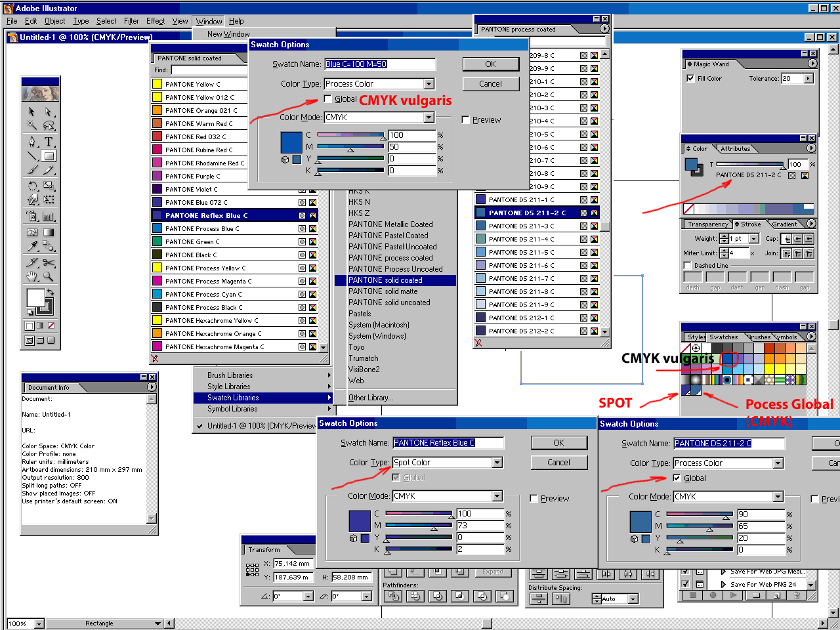Toggle Fill Color checkbox in Magic Wand panel
The image size is (840, 630).
(x=690, y=78)
